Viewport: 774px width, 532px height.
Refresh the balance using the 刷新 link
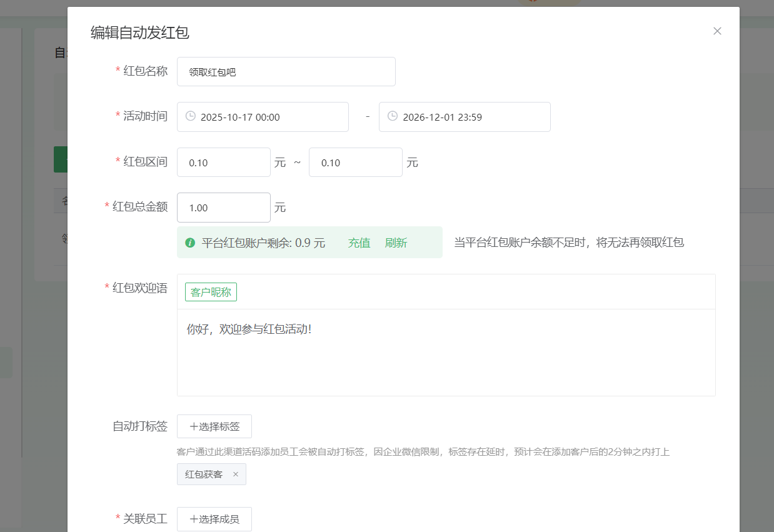click(x=396, y=243)
